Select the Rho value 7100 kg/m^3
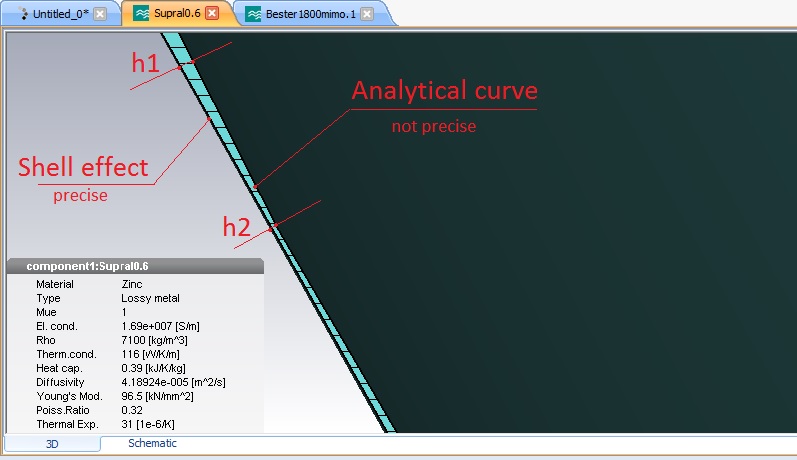Image resolution: width=797 pixels, height=460 pixels. pos(154,340)
